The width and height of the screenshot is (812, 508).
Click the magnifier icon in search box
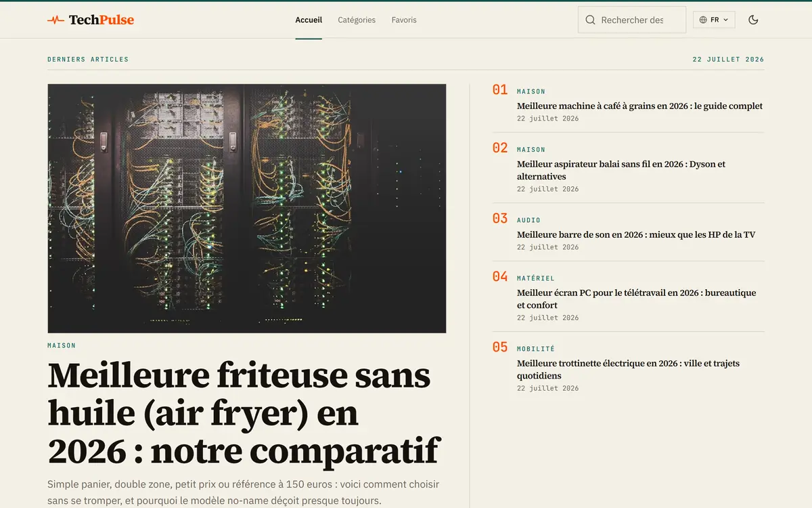[590, 20]
